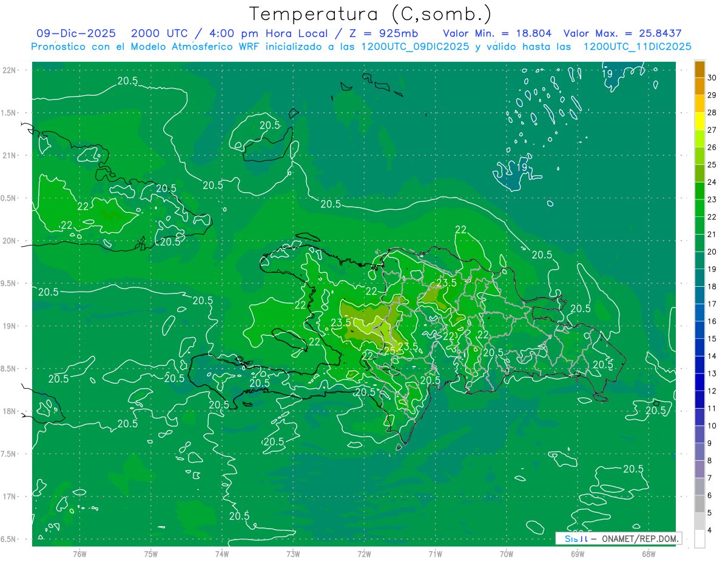
Task: Click the "20N" latitude axis label
Action: point(10,241)
